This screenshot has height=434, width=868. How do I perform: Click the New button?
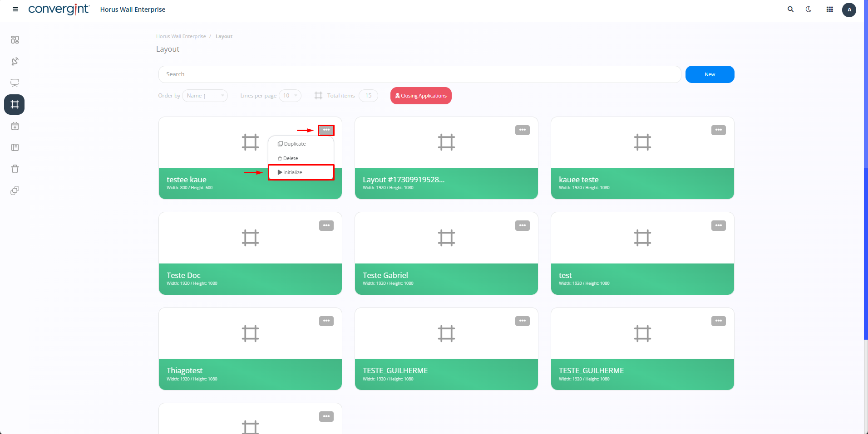tap(710, 74)
